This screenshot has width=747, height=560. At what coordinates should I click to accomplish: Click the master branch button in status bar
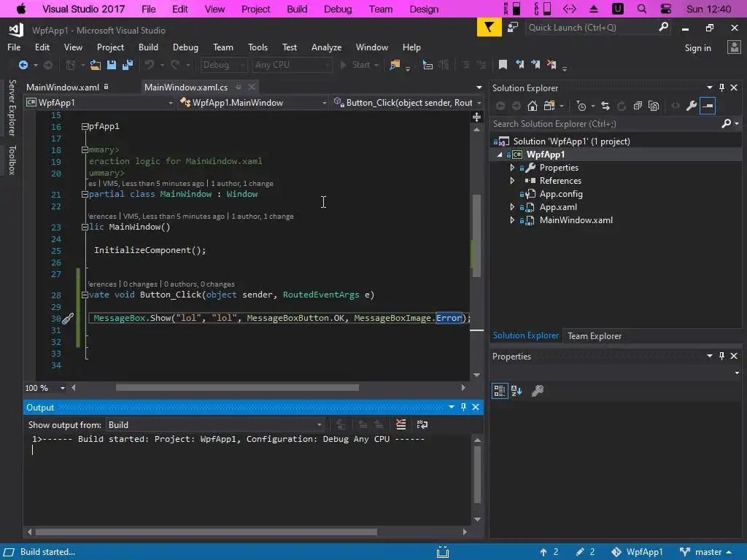pyautogui.click(x=706, y=552)
